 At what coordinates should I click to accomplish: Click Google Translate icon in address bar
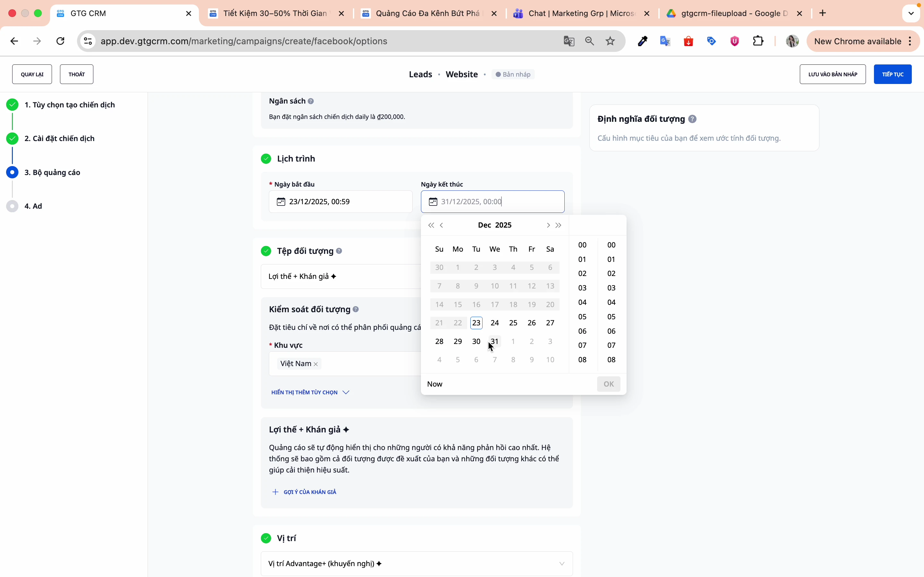click(569, 41)
